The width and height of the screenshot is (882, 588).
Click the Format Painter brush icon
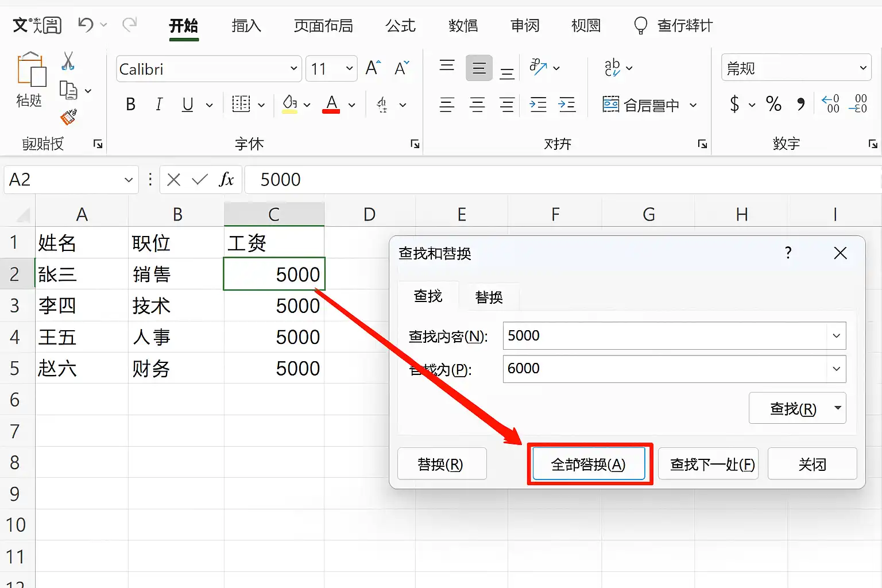point(68,117)
